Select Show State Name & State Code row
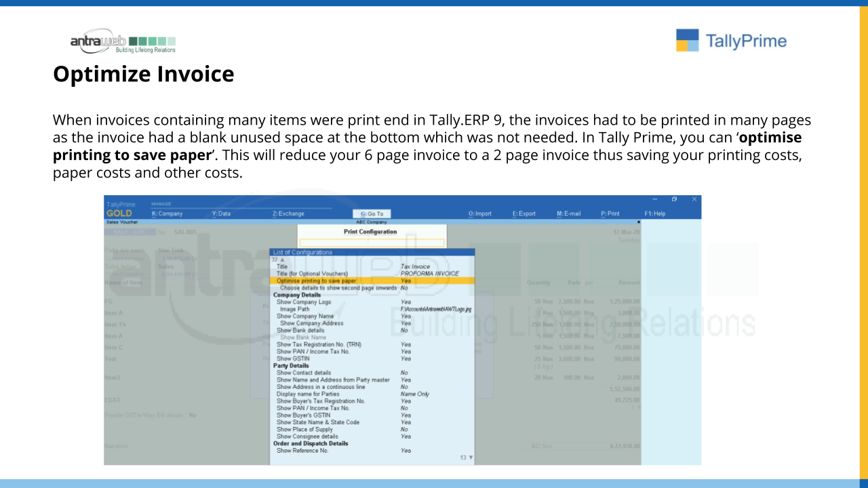This screenshot has height=488, width=868. click(x=372, y=422)
